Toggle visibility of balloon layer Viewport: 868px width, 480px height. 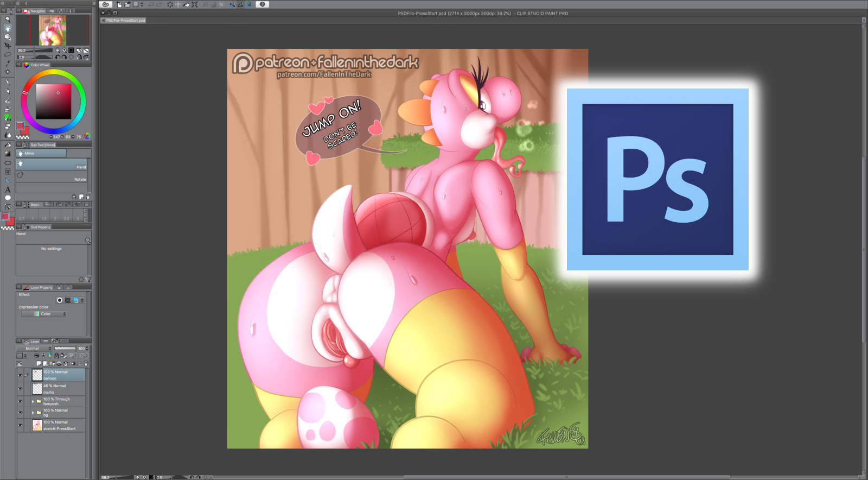point(21,375)
